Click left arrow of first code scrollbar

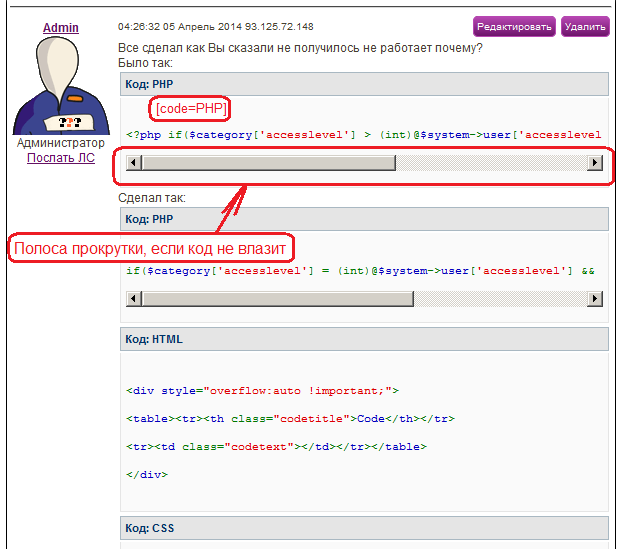tap(134, 163)
